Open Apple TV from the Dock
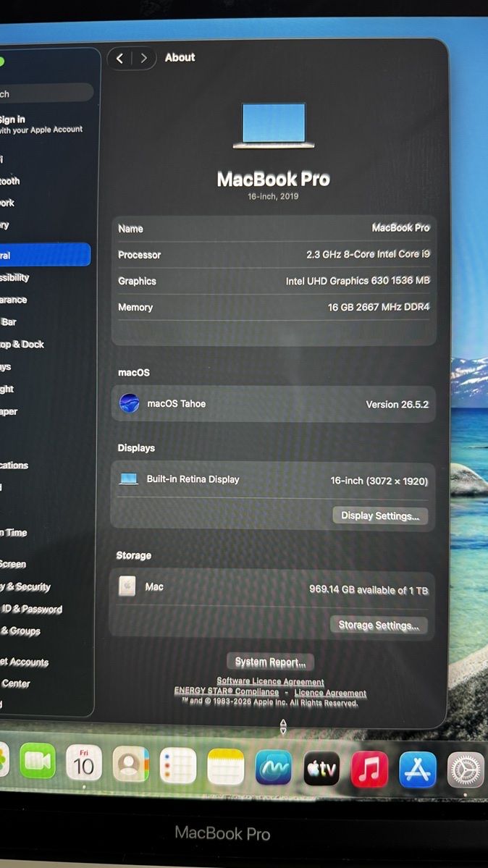Screen dimensions: 488x868 click(321, 768)
